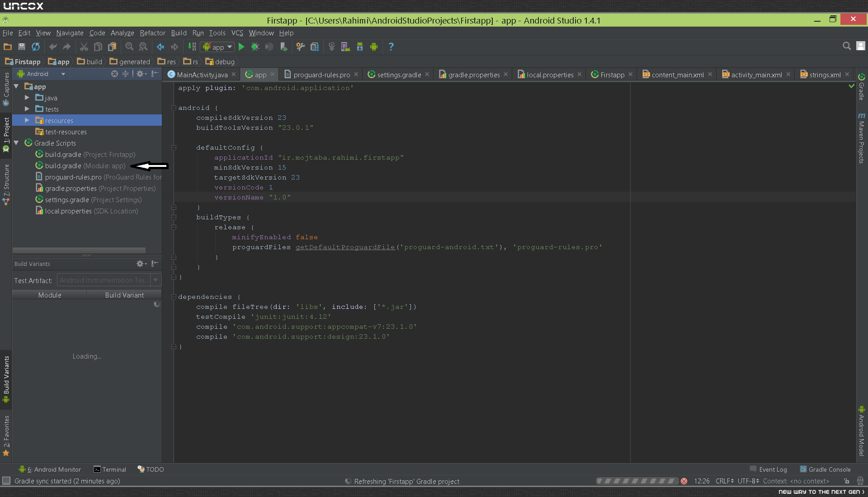Click the Make Project binary icon
The height and width of the screenshot is (497, 868).
coord(192,47)
